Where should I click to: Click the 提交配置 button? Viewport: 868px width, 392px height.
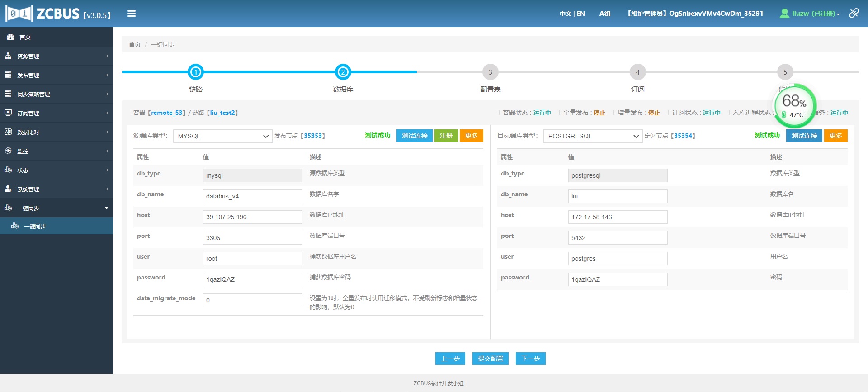click(x=490, y=359)
